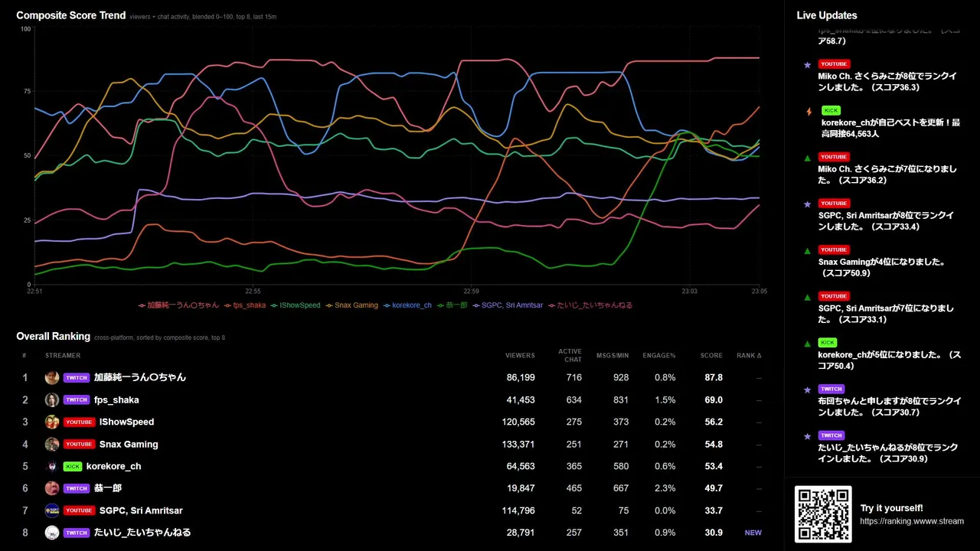Click the Miko Ch. スコア36.2 update text
This screenshot has width=980, height=551.
[886, 174]
